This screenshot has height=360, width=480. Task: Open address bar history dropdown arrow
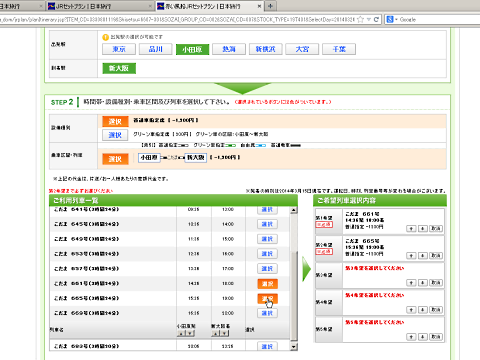click(369, 20)
